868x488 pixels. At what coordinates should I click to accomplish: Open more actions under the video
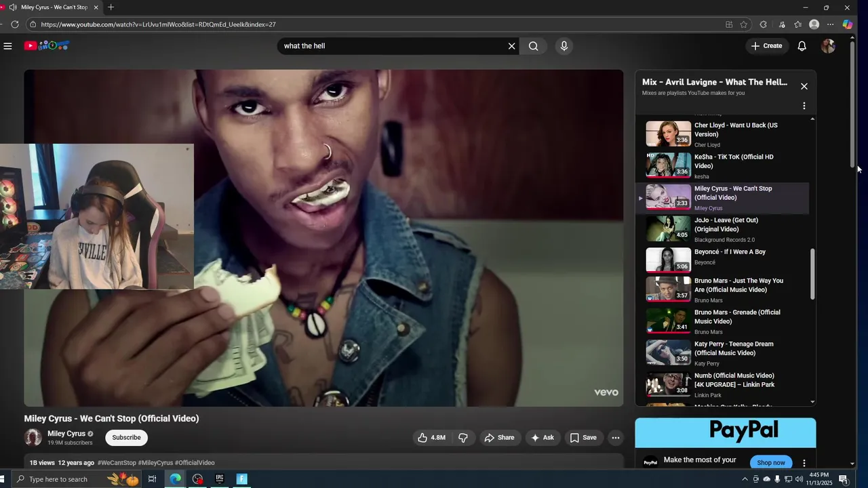(x=616, y=438)
